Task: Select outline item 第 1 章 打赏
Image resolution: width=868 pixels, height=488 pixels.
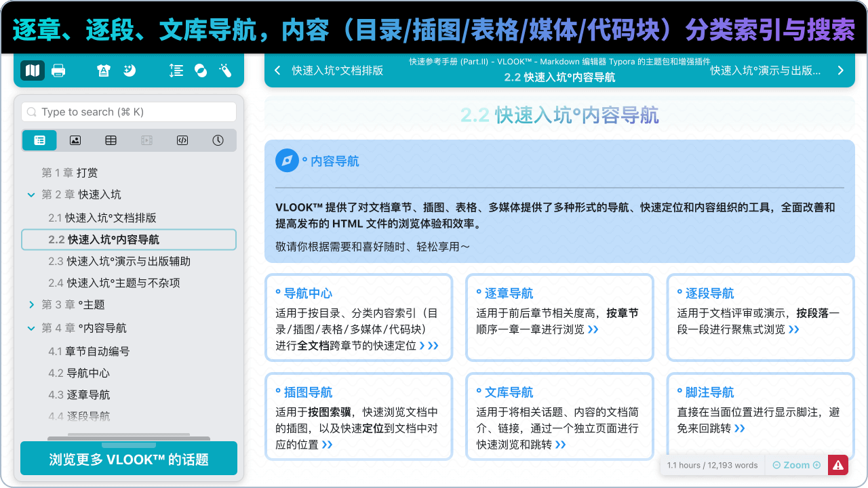Action: pos(70,173)
